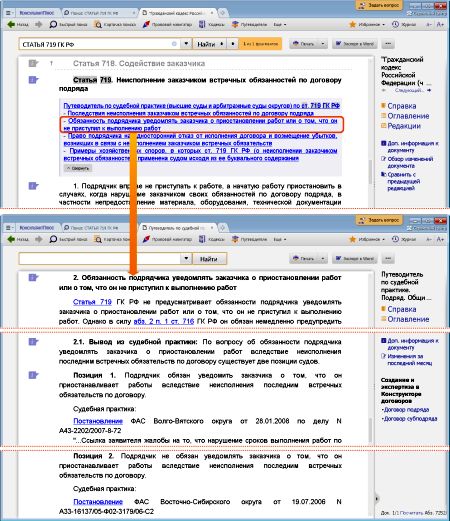The image size is (450, 521).
Task: Increase font size A+ in upper window
Action: [x=440, y=24]
